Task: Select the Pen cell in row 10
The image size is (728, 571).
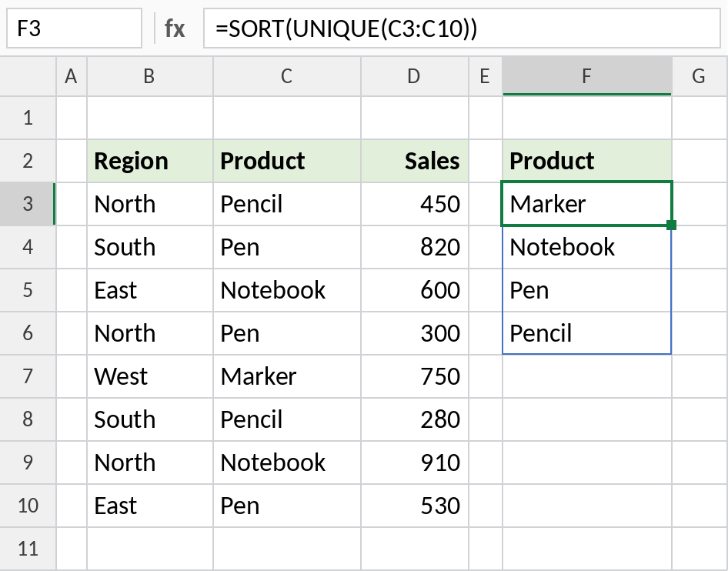Action: pyautogui.click(x=287, y=506)
